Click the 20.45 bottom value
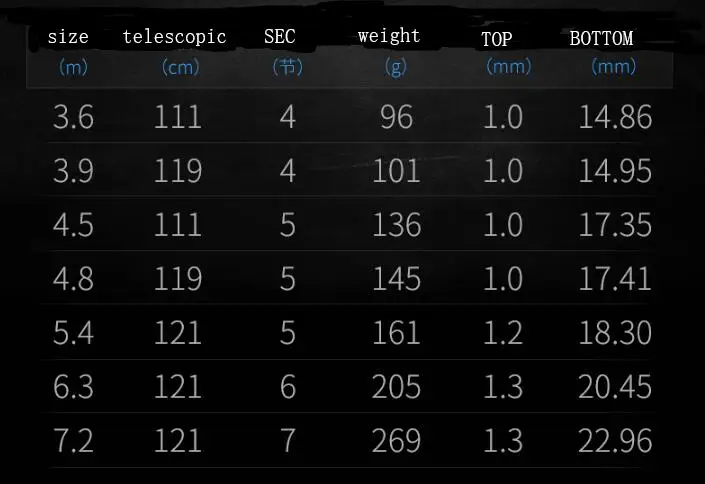 pyautogui.click(x=615, y=386)
